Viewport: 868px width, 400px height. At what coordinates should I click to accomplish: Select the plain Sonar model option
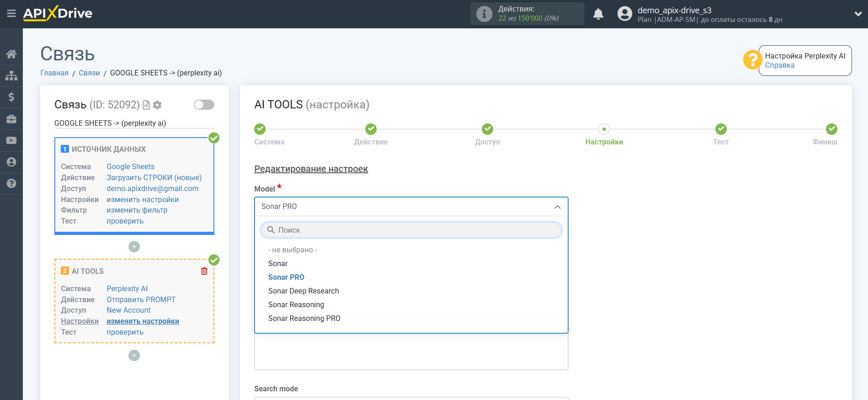coord(278,264)
